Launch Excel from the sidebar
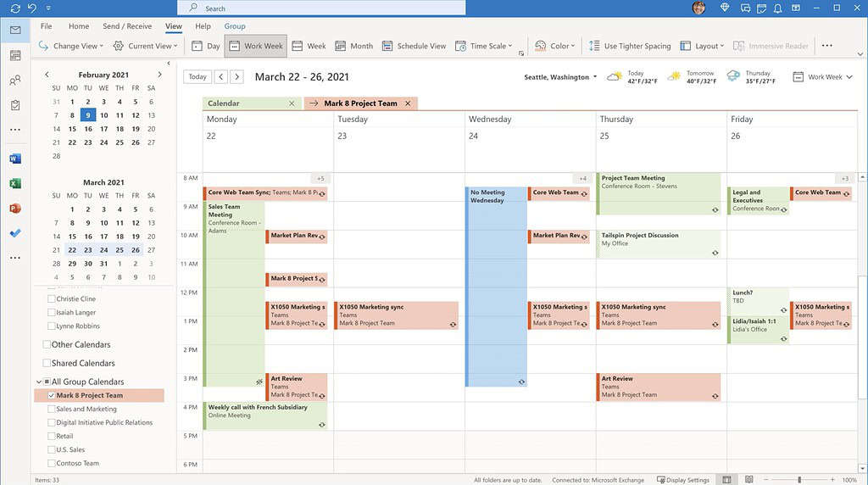This screenshot has width=868, height=485. [15, 183]
